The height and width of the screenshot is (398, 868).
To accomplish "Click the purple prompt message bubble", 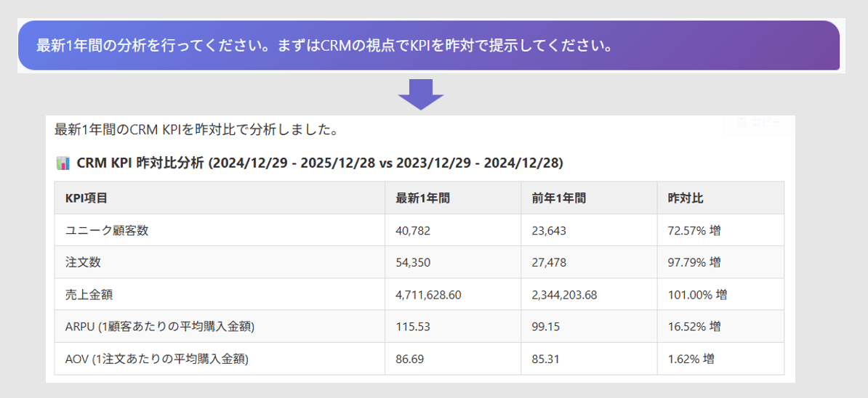I will [x=428, y=46].
